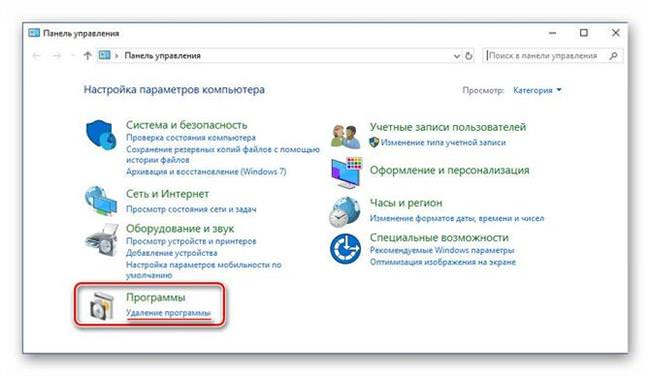Click the Ease of Access blue circle icon
650x376 pixels.
point(345,248)
